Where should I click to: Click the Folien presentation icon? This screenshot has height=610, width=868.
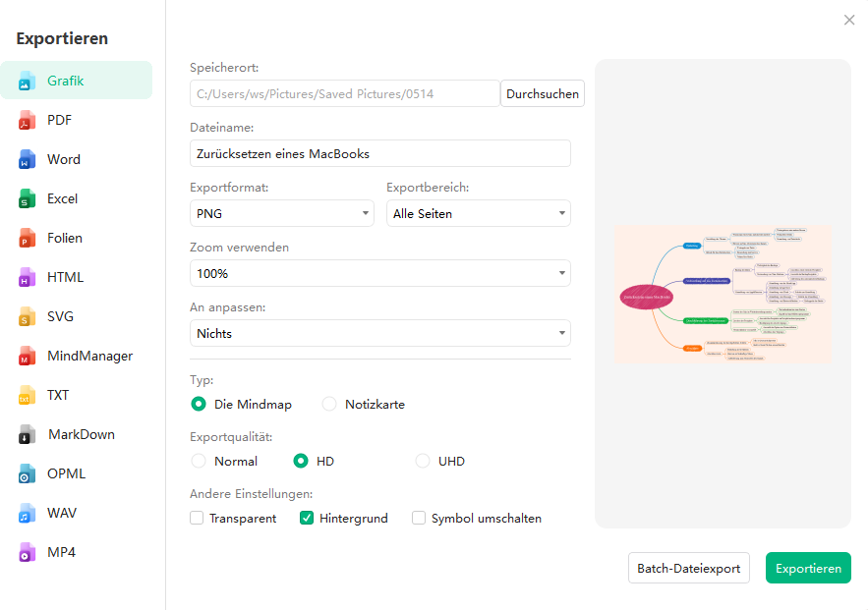coord(27,238)
